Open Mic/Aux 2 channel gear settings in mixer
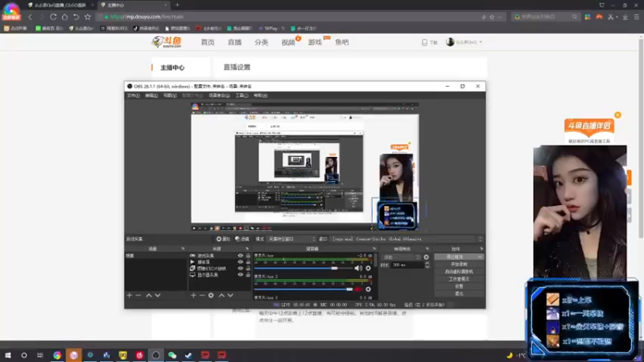The height and width of the screenshot is (362, 644). coord(369,290)
